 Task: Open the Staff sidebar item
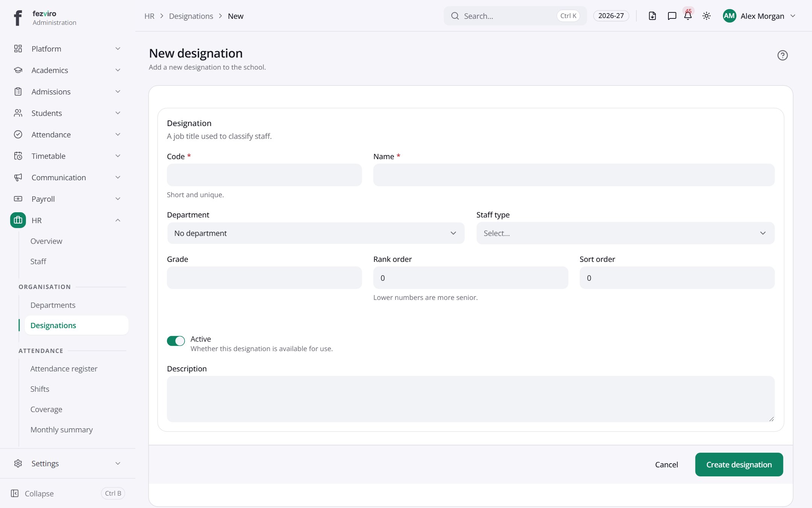[x=76, y=261]
